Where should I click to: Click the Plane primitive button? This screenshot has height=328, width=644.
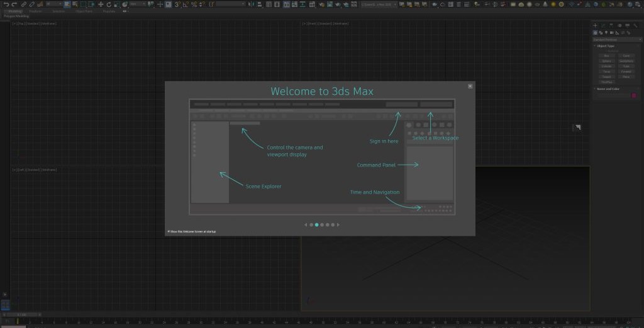point(626,77)
